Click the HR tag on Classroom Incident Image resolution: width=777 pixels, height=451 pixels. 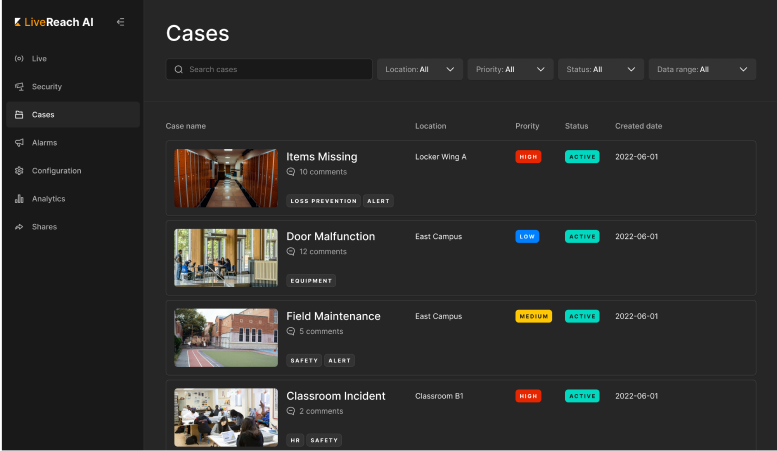click(295, 440)
